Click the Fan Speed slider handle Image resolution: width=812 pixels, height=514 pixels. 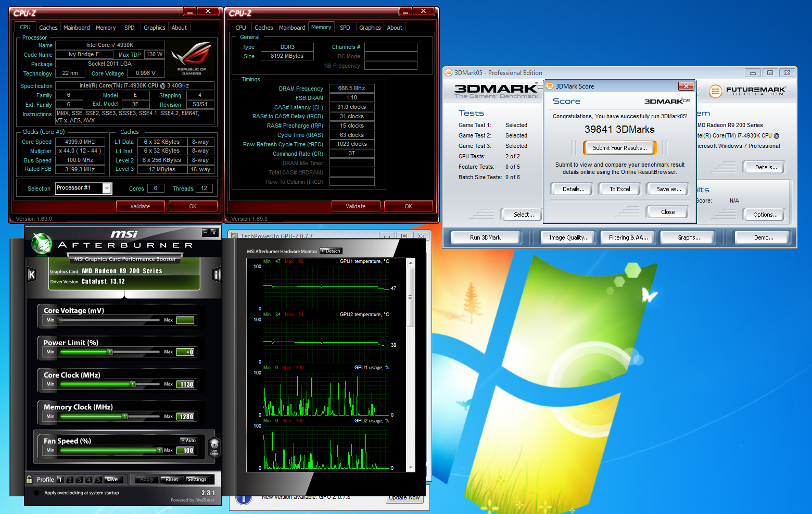coord(160,450)
